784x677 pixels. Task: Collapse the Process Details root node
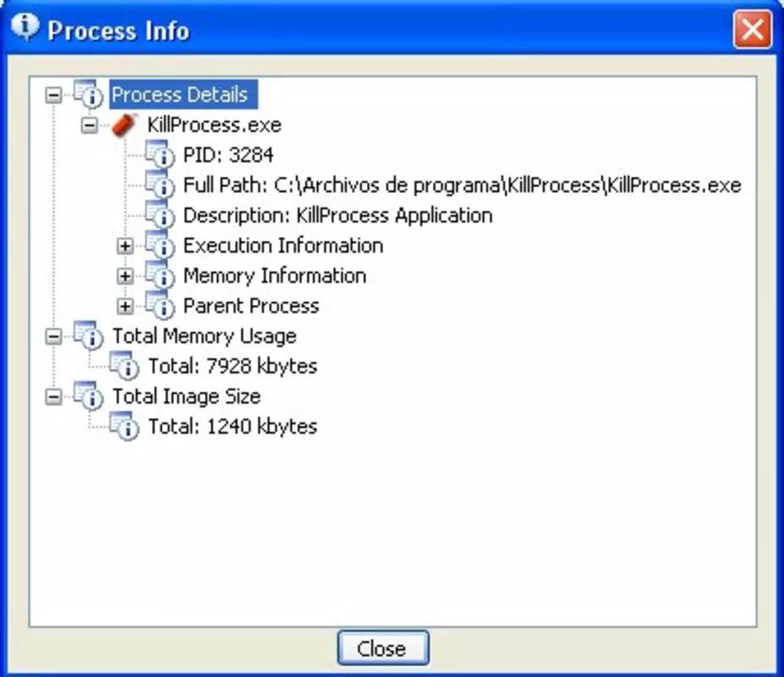pos(53,95)
